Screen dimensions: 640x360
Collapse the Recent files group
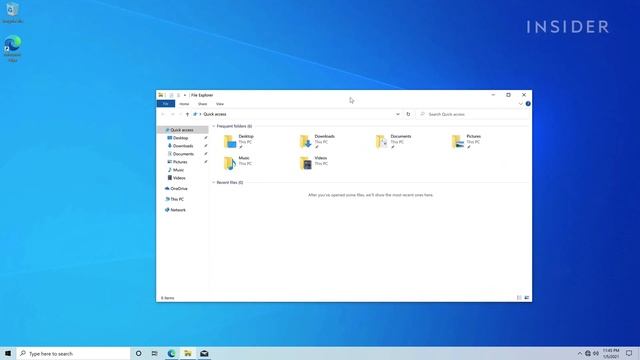tap(213, 182)
